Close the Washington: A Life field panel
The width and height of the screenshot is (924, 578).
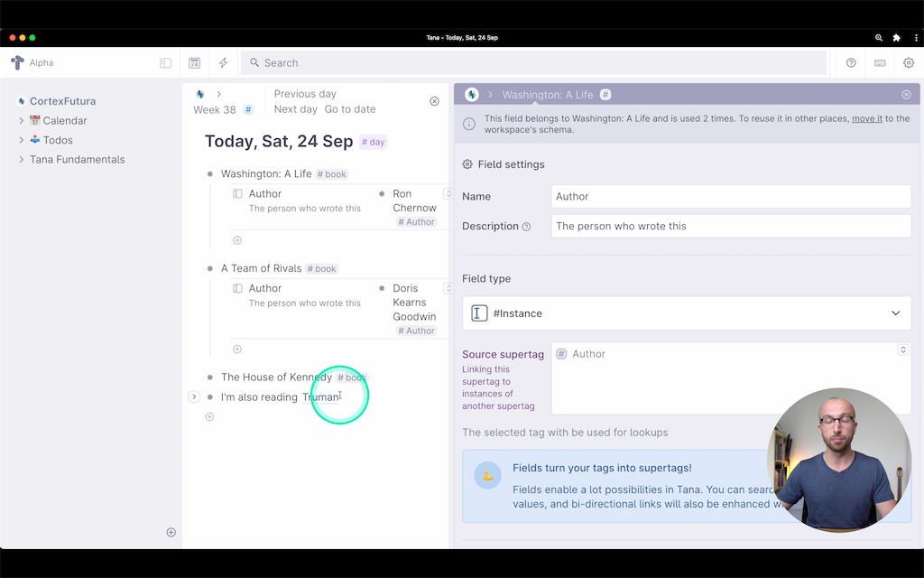[x=906, y=94]
